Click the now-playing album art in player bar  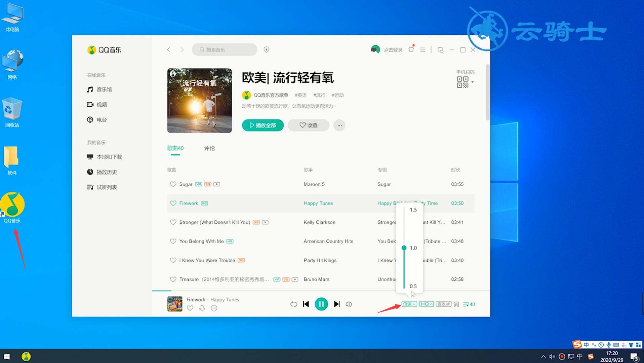[x=175, y=304]
